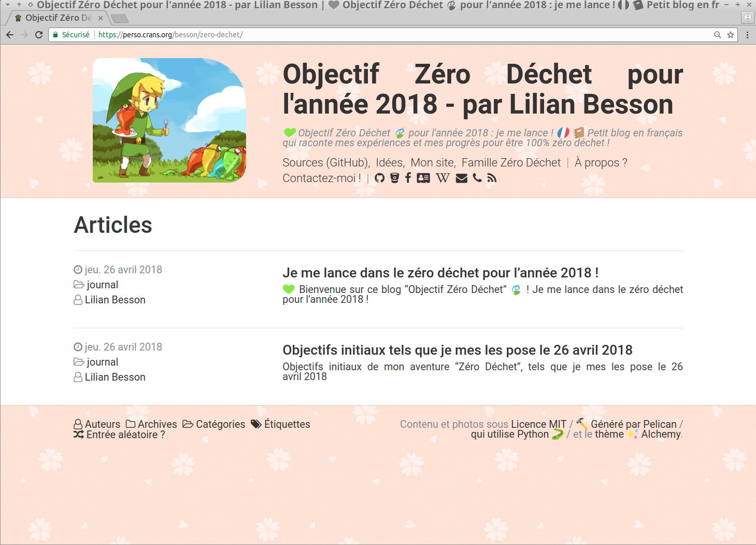Screen dimensions: 756x545
Task: Click the disabled browser forward arrow
Action: (x=24, y=35)
